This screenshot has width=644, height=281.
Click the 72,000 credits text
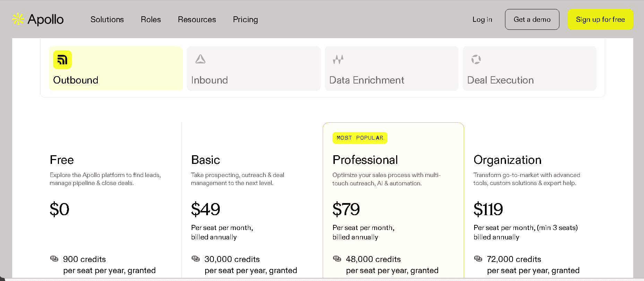click(x=514, y=259)
